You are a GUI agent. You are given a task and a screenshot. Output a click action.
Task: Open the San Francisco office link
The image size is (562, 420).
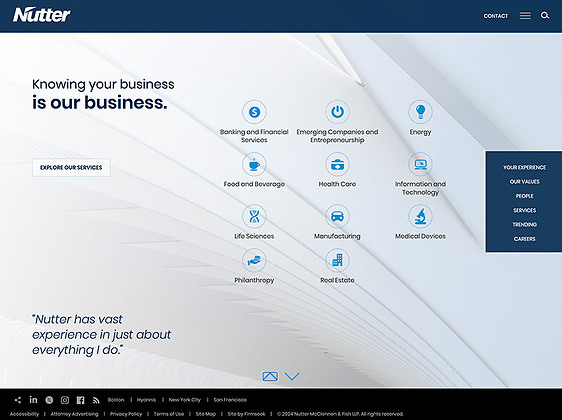230,400
